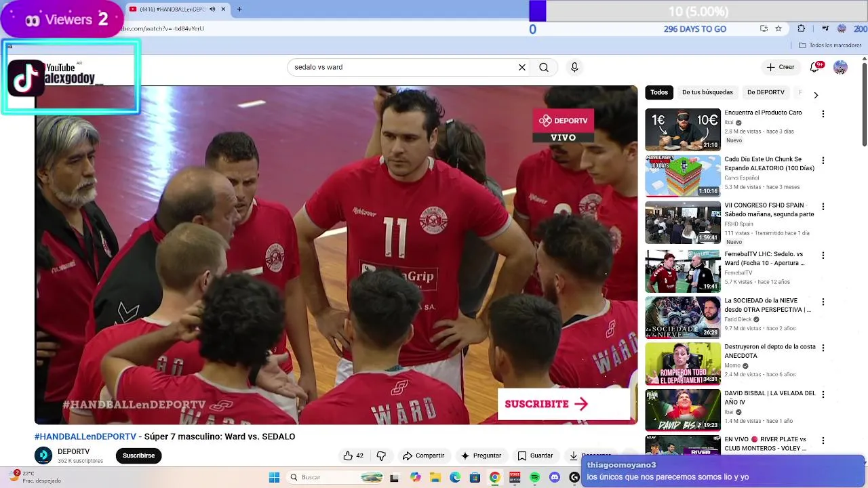Click the Crear button
This screenshot has height=488, width=868.
click(781, 67)
